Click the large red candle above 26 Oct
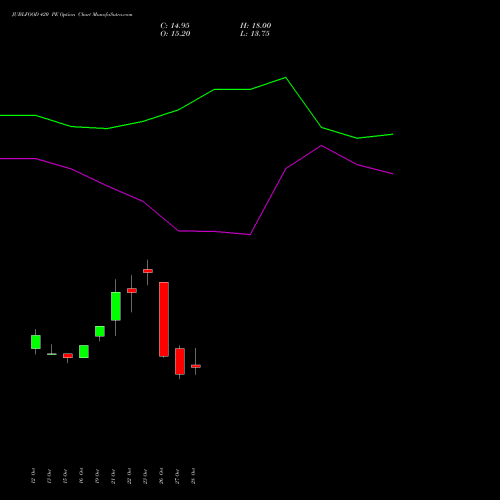500x500 pixels. tap(164, 319)
